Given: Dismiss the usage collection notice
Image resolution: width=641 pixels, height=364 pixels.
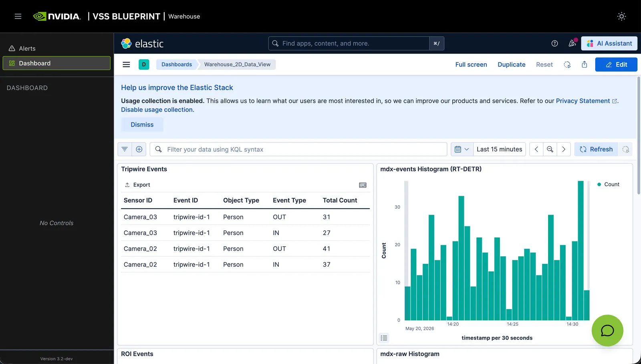Looking at the screenshot, I should [x=142, y=125].
